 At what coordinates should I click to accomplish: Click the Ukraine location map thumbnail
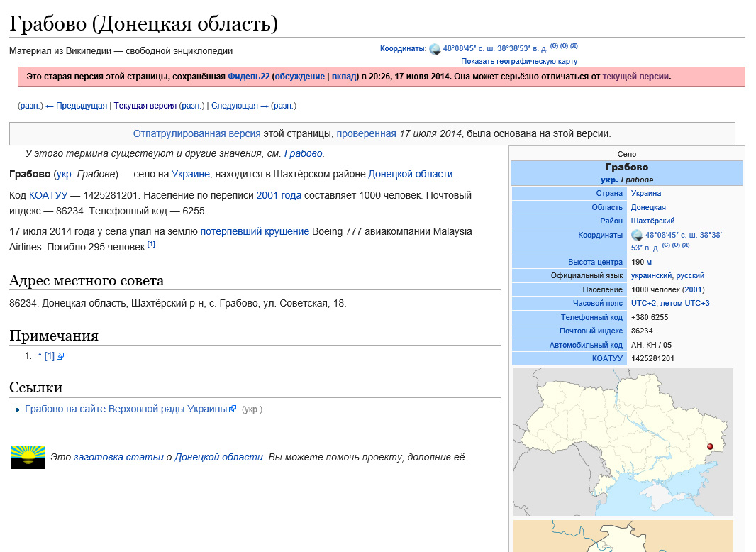(623, 442)
